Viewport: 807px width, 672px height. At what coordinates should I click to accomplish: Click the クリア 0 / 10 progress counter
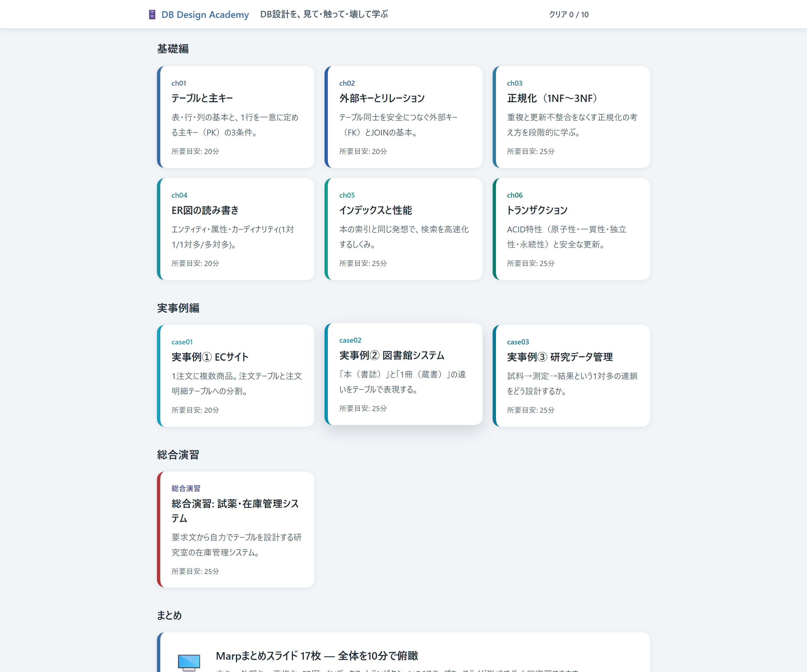tap(569, 15)
